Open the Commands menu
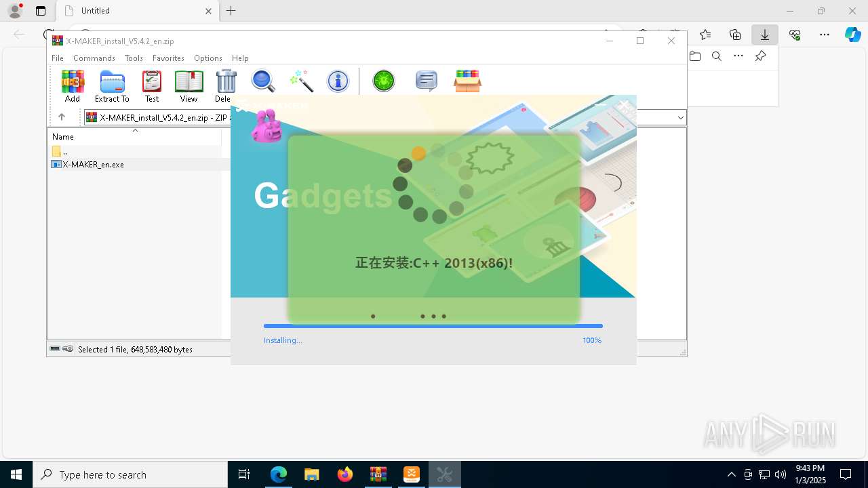 coord(94,58)
